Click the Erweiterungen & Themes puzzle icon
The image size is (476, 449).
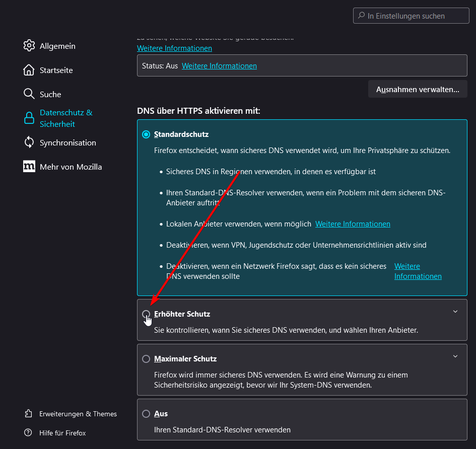click(x=29, y=413)
